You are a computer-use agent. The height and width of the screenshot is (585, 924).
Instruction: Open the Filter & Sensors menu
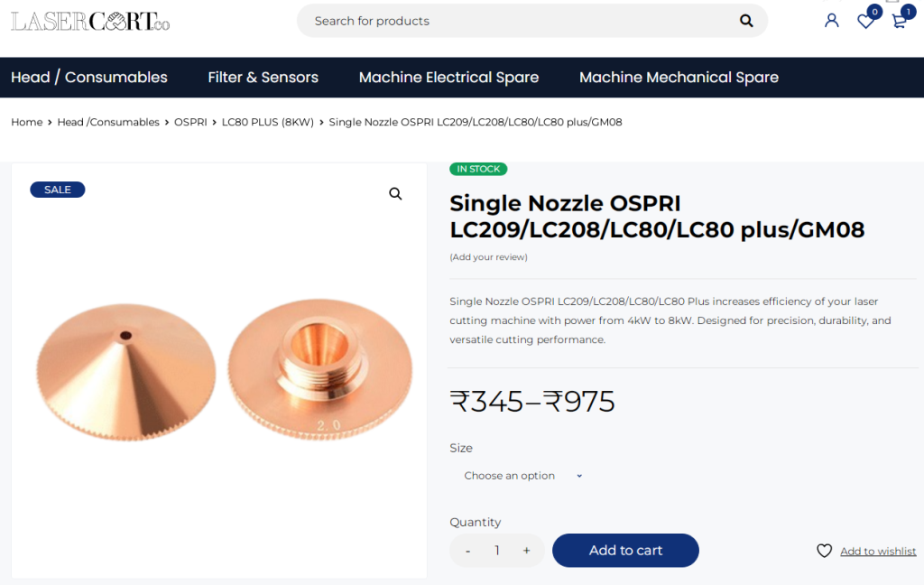[263, 78]
